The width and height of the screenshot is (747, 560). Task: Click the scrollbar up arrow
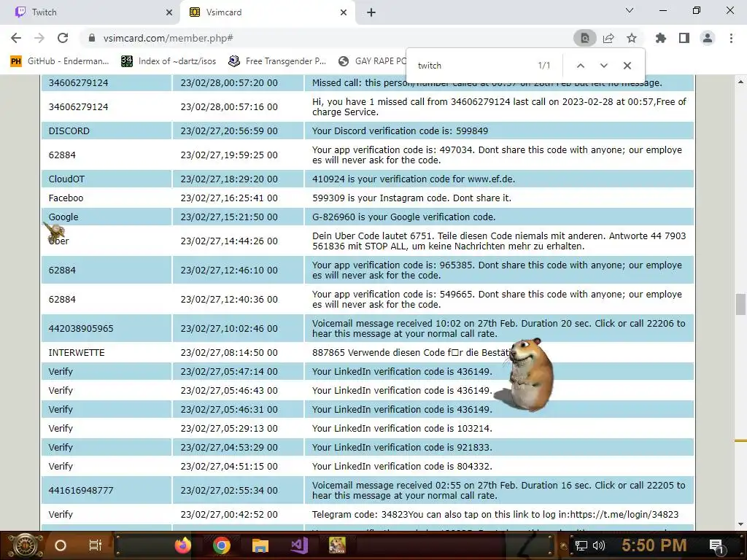740,82
